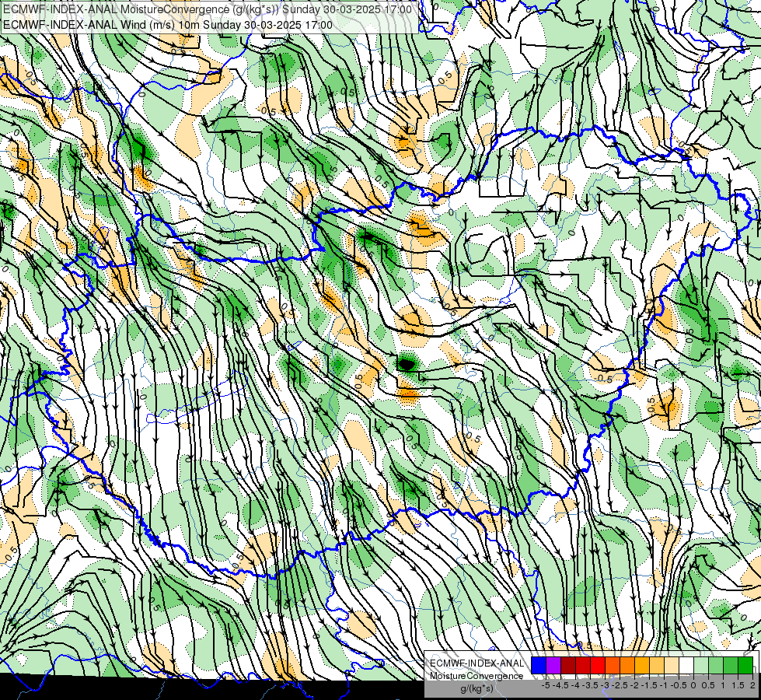Click the dark maroon legend swatch

(x=568, y=666)
